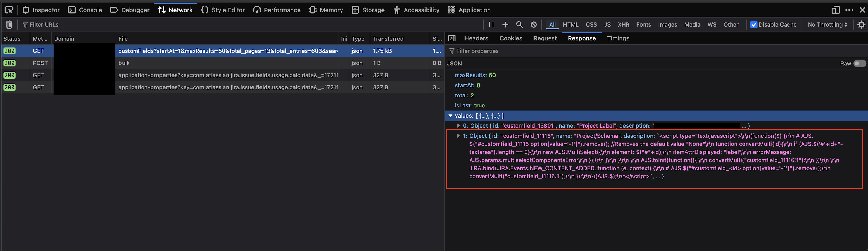
Task: Open the No Throttling dropdown
Action: coord(827,25)
